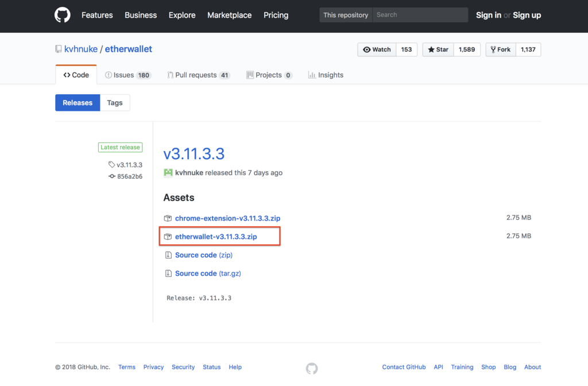Open Contact GitHub in footer
The width and height of the screenshot is (588, 386).
click(404, 367)
